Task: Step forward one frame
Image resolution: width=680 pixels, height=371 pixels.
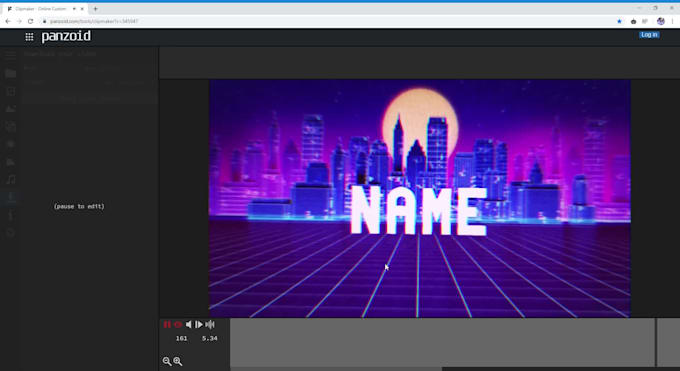Action: pos(199,325)
